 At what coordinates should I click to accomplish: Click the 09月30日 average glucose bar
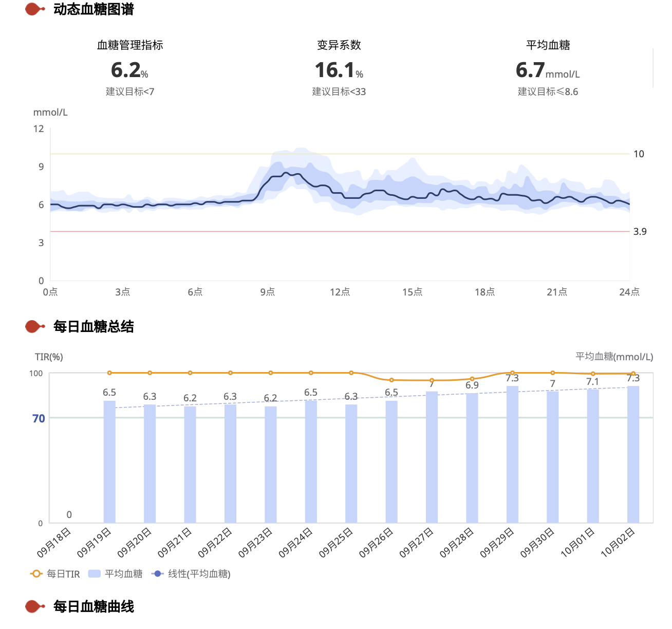point(553,457)
